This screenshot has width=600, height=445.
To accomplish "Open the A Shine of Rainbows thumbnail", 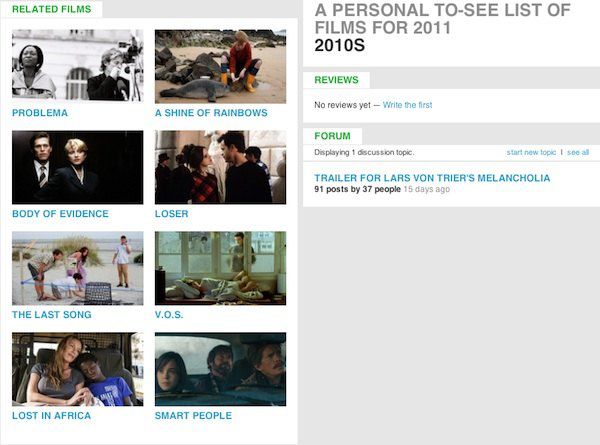I will (x=220, y=66).
